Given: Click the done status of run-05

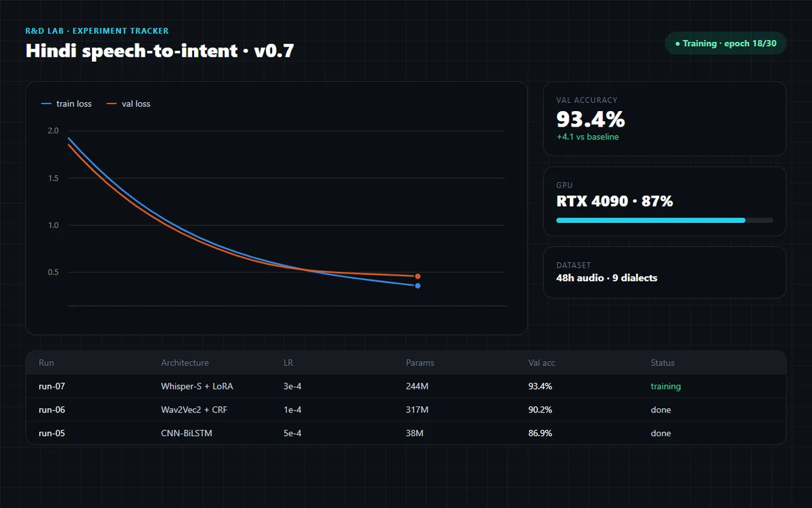Looking at the screenshot, I should point(661,433).
